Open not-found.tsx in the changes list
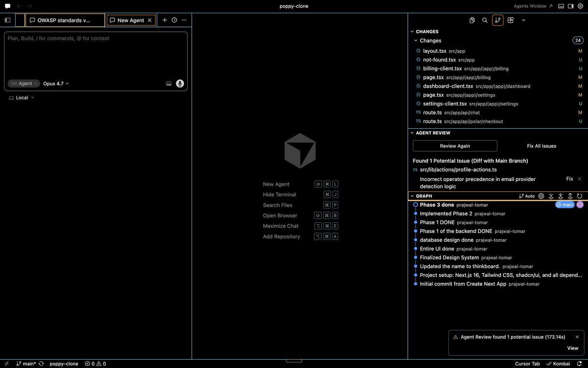Viewport: 588px width, 368px height. click(x=497, y=60)
